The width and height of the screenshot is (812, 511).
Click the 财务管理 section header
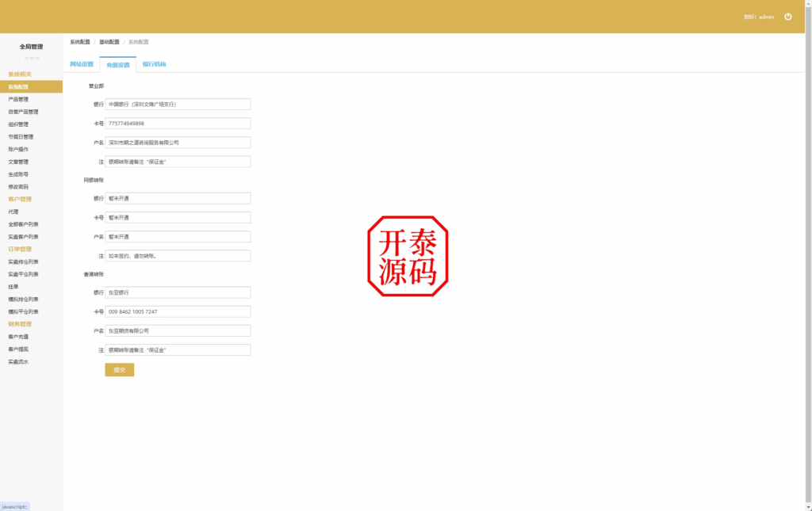pos(20,324)
